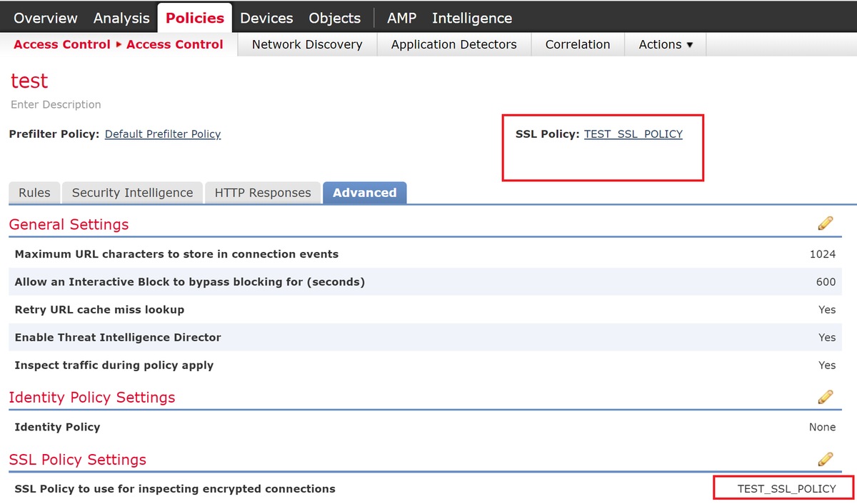Edit Identity Policy Settings via pencil icon
The width and height of the screenshot is (857, 504).
826,396
